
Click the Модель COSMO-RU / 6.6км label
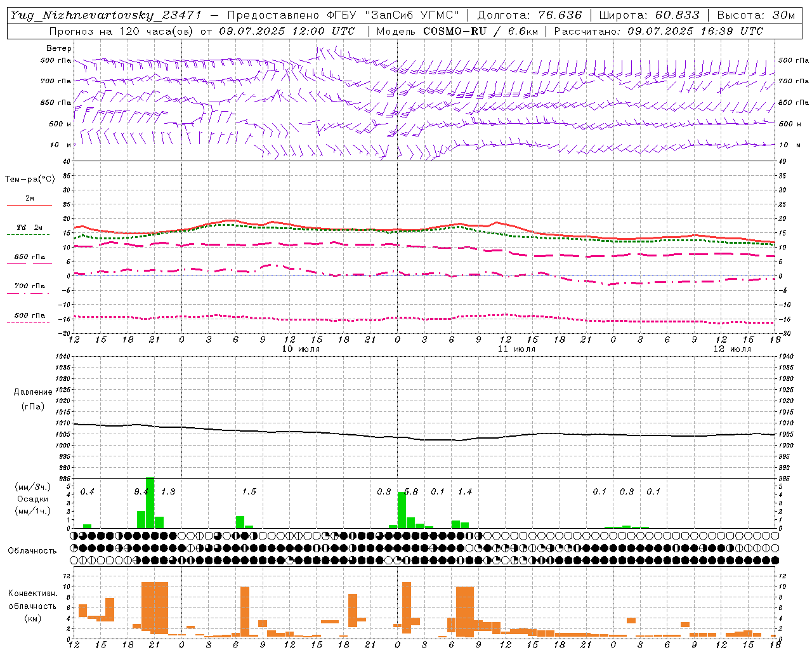[456, 31]
